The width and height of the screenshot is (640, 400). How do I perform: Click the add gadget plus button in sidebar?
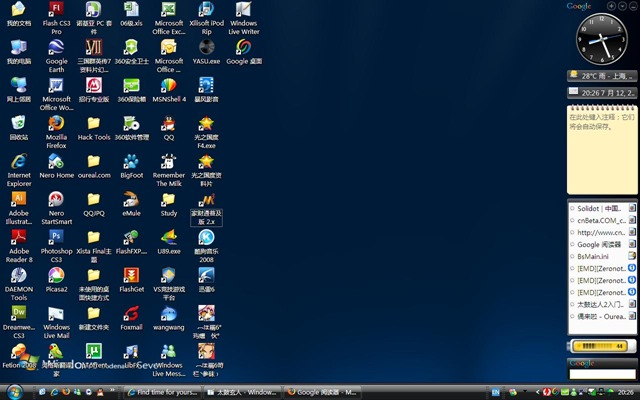(611, 6)
